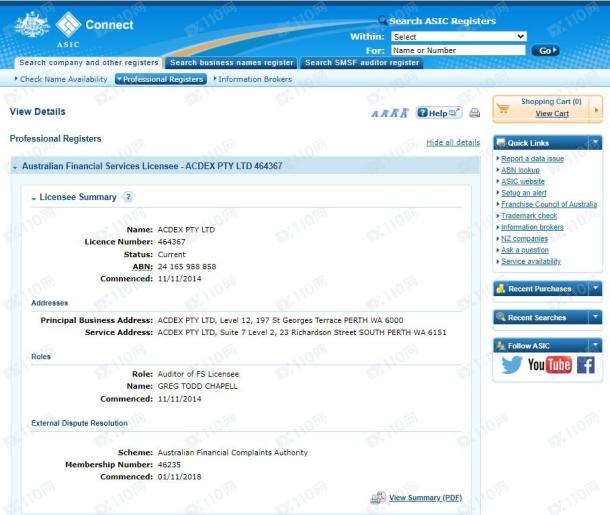Click the magnifier icon beside Search ASIC Registers

point(382,20)
